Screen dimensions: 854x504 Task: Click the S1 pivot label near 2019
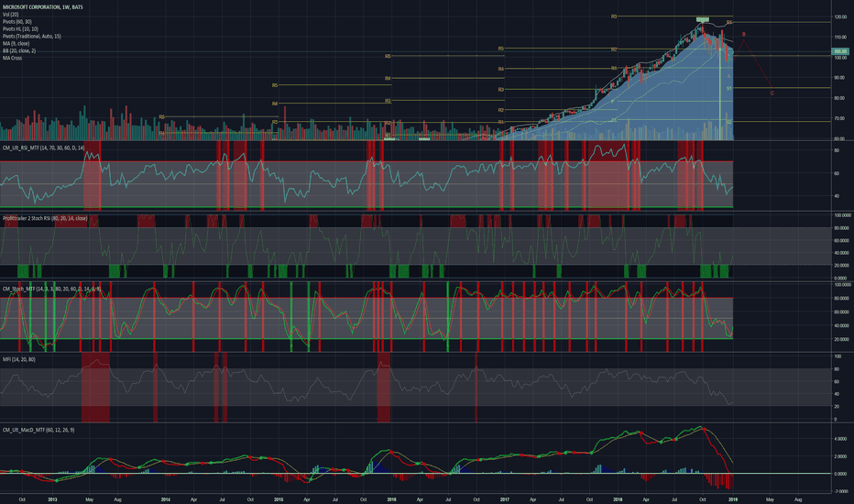pyautogui.click(x=729, y=88)
